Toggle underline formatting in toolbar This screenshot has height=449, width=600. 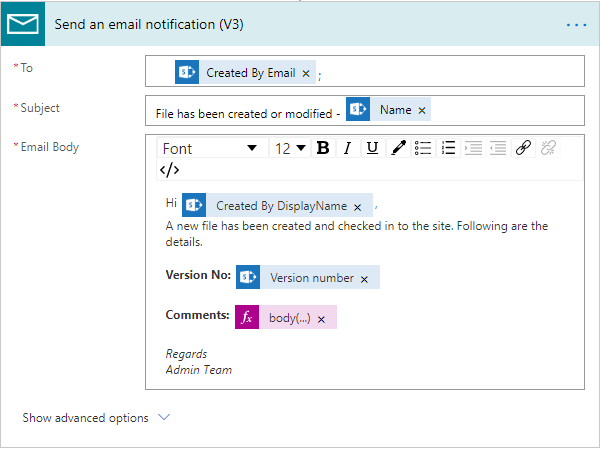click(372, 148)
